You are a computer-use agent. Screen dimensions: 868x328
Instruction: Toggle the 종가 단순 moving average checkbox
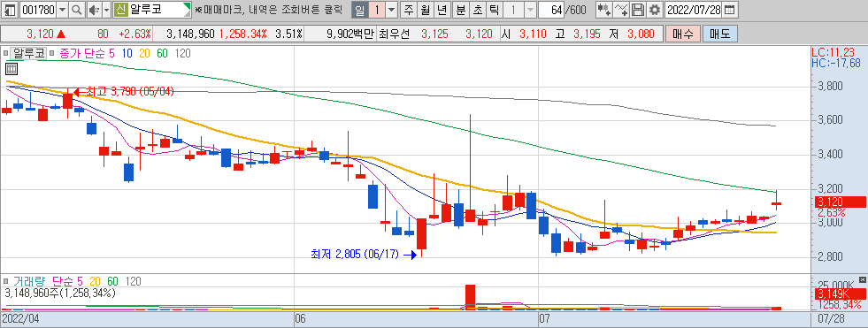click(x=52, y=54)
